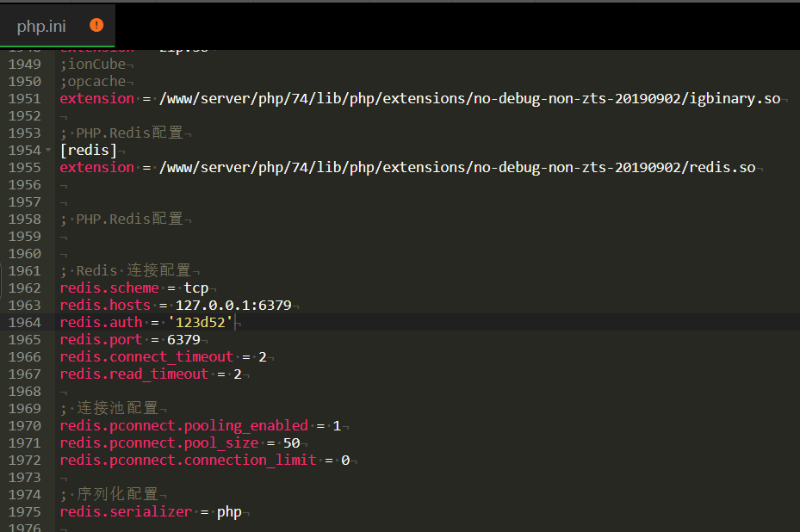Screen dimensions: 800x532
Task: Place cursor on redis.port key
Action: [101, 339]
